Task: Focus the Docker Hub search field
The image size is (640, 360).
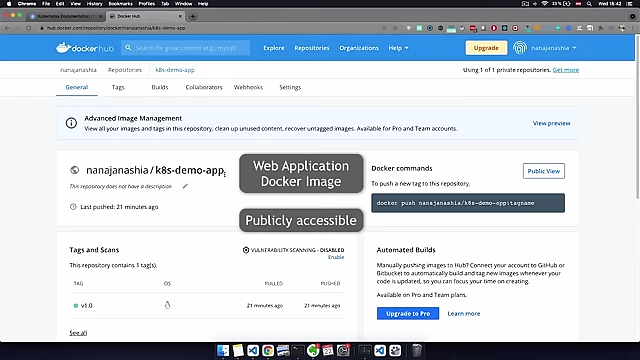Action: pos(185,48)
